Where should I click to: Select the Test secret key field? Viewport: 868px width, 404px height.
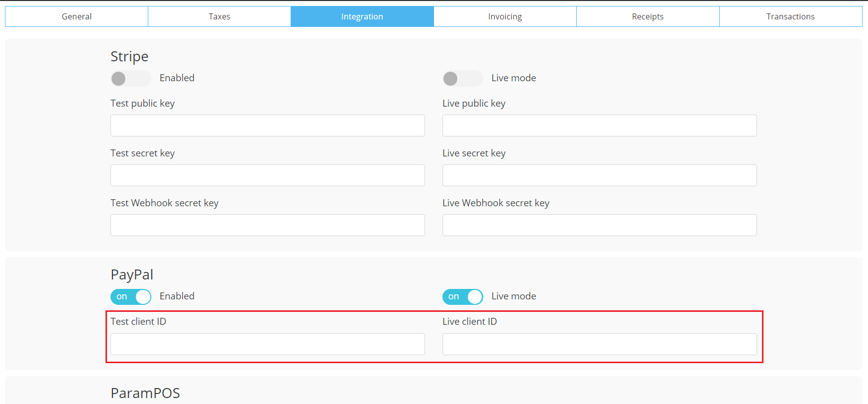[x=267, y=175]
